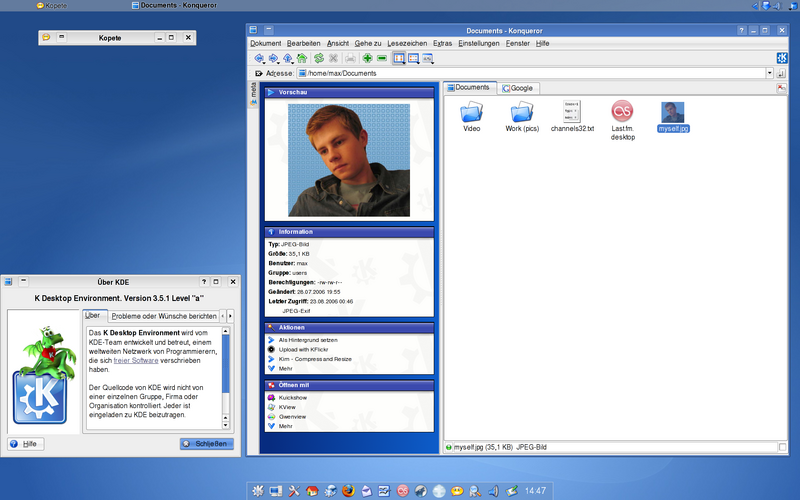Go to the home folder in Konqueror
The height and width of the screenshot is (500, 800).
coord(302,58)
